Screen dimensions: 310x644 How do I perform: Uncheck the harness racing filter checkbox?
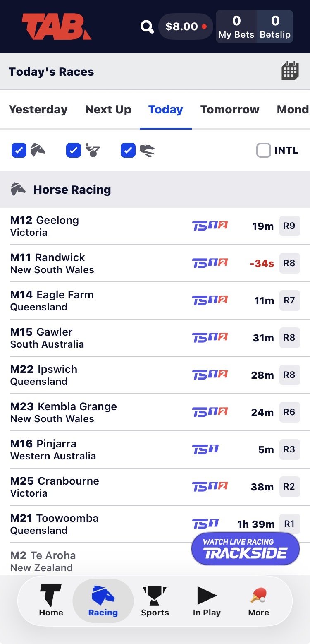coord(74,150)
